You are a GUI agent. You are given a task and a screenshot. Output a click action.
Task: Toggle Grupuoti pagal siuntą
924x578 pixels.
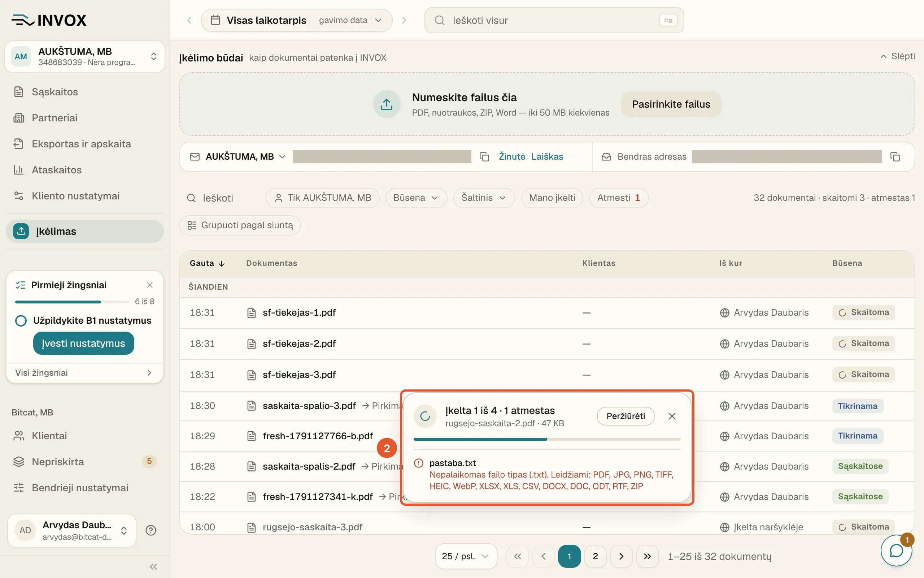240,225
